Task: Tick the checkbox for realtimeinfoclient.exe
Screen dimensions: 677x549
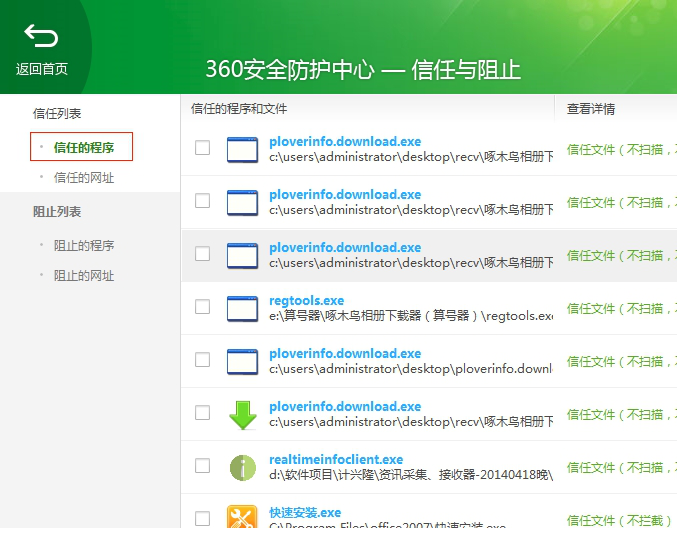Action: [x=202, y=466]
